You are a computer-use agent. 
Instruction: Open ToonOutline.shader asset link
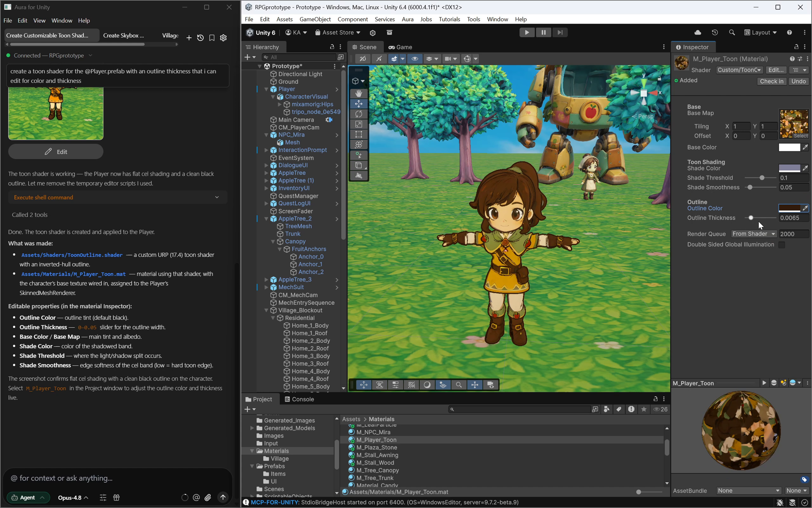tap(72, 255)
